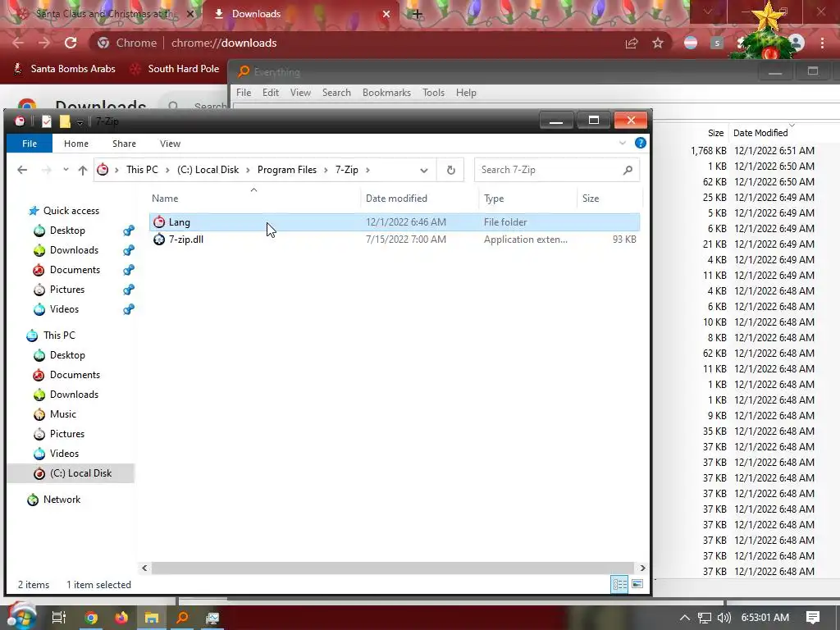Open new tab in Chrome
This screenshot has height=630, width=840.
point(418,14)
